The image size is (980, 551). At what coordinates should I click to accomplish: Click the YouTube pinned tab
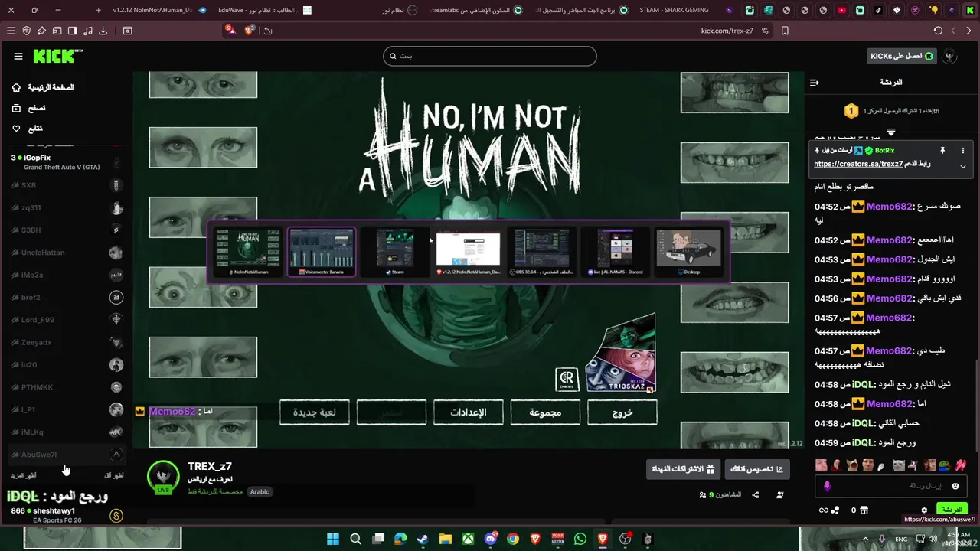click(x=842, y=10)
